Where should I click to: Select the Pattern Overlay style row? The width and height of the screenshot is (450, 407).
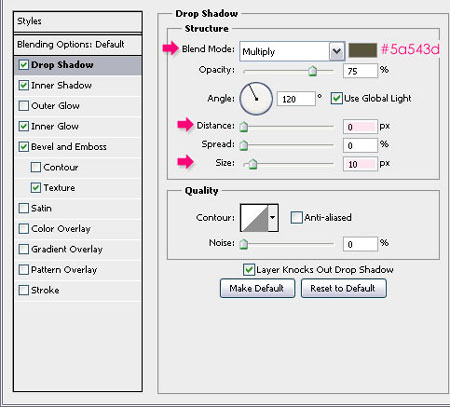tap(78, 269)
